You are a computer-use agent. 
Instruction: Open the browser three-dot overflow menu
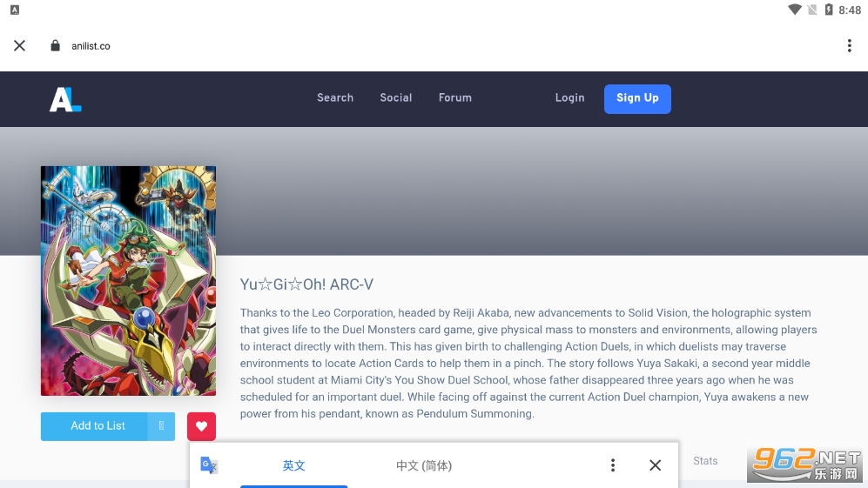[x=849, y=46]
